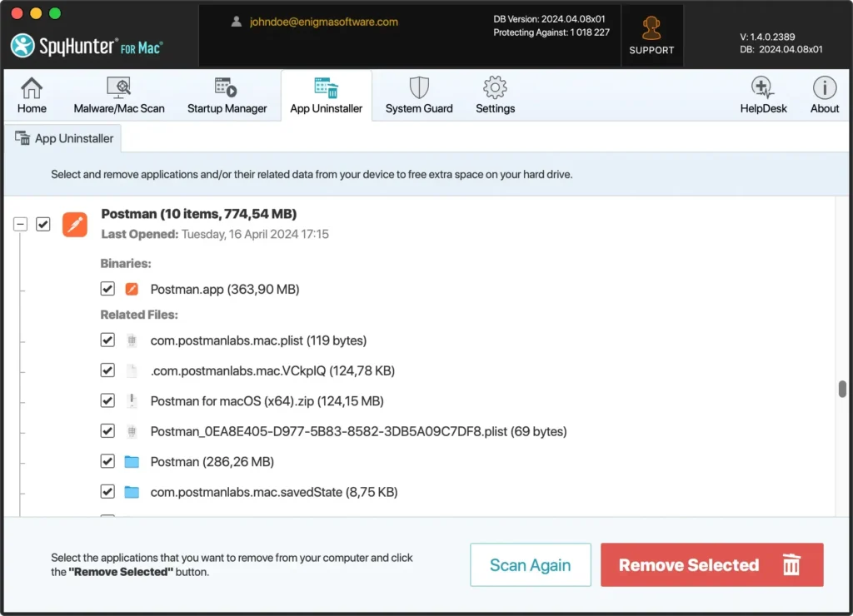Uncheck the Postman_0EA8E405 plist checkbox

click(x=107, y=431)
